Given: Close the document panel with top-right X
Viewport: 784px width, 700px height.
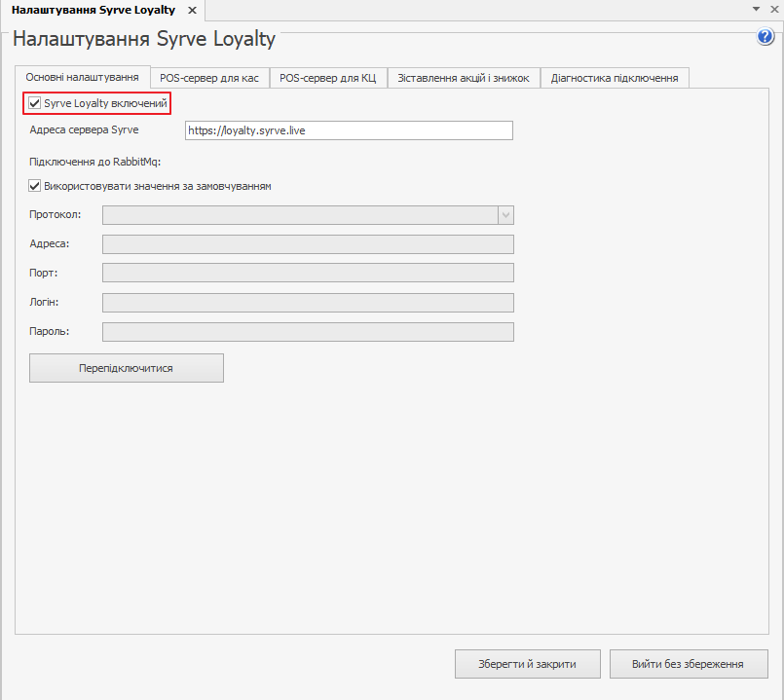Looking at the screenshot, I should 774,9.
